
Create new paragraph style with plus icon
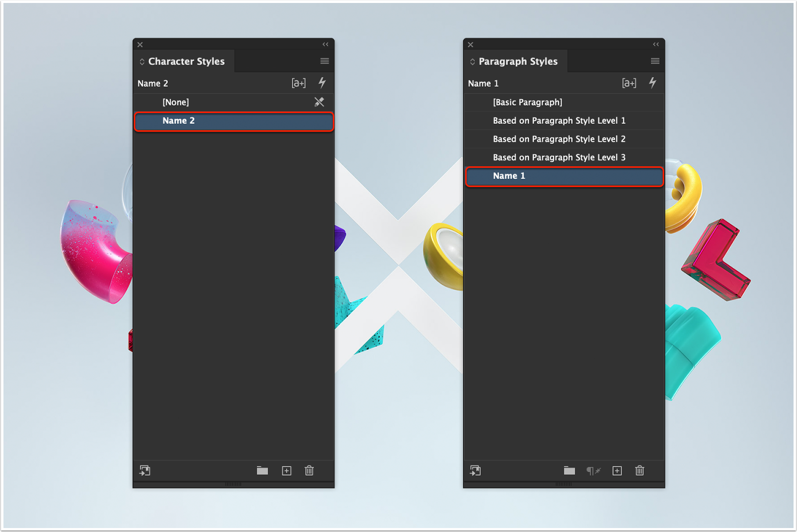tap(617, 471)
